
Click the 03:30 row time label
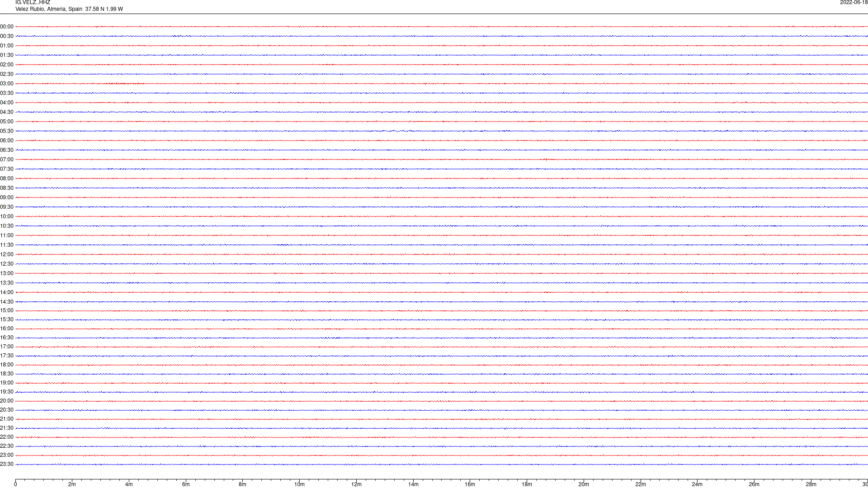pyautogui.click(x=7, y=93)
